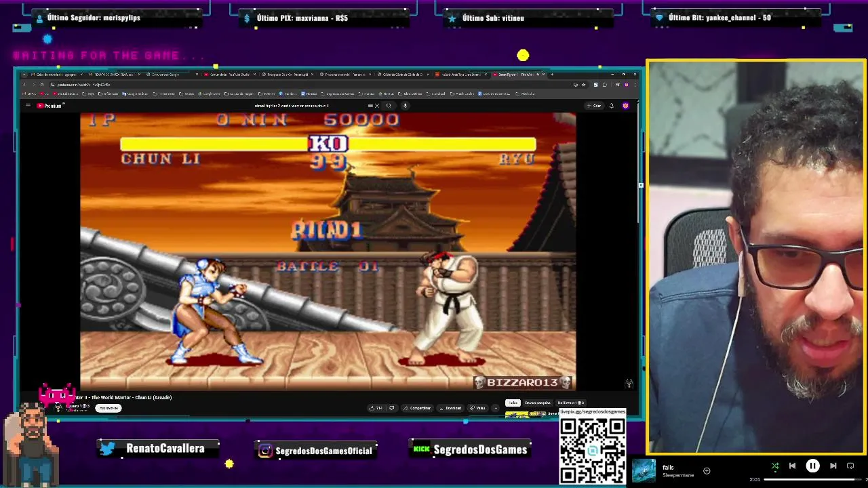Image resolution: width=868 pixels, height=488 pixels.
Task: Open the YouTube account avatar
Action: coord(625,106)
